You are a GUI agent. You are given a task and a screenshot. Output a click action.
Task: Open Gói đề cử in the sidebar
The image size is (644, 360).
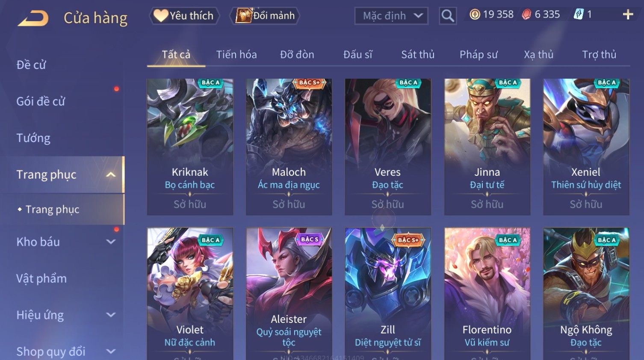click(41, 101)
